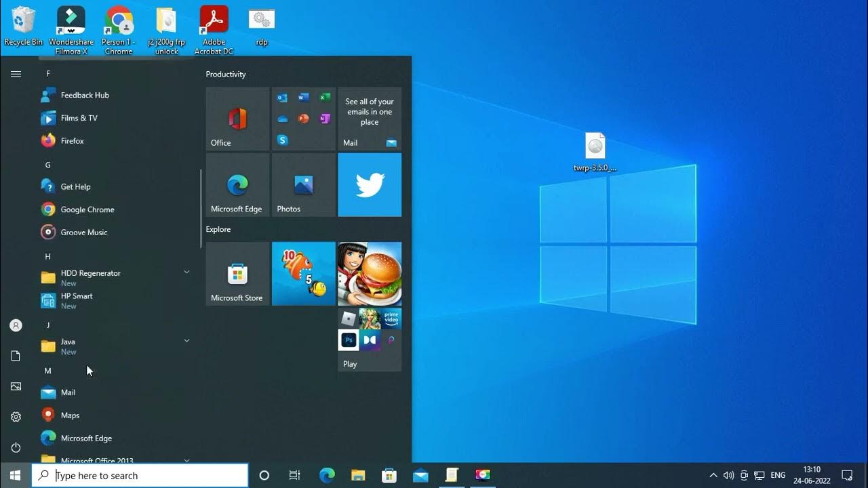Click the app list scrollbar
This screenshot has height=488, width=868.
pyautogui.click(x=201, y=208)
